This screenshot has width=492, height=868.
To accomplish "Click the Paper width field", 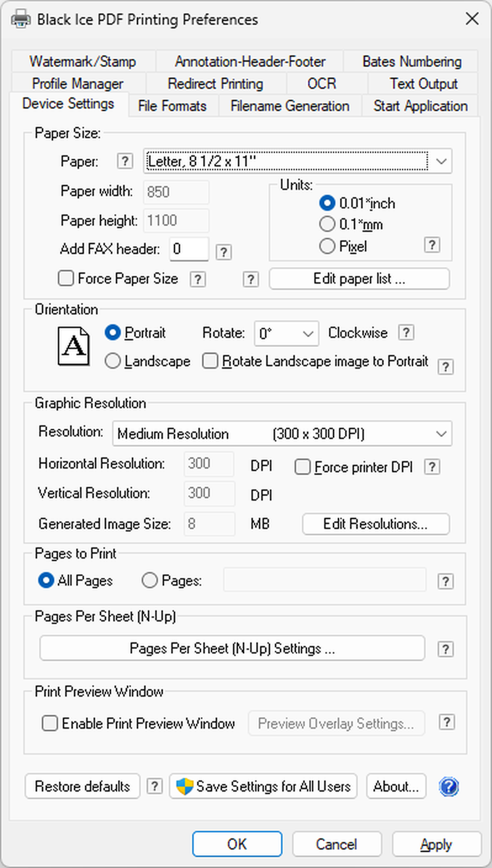I will (176, 192).
